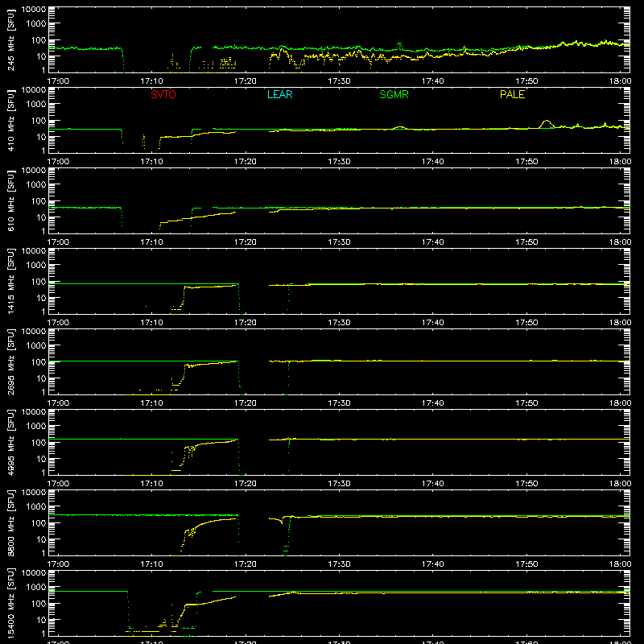Click the yellow dip after 17:20 in 8800 MHz plot
The width and height of the screenshot is (644, 644).
click(x=282, y=522)
